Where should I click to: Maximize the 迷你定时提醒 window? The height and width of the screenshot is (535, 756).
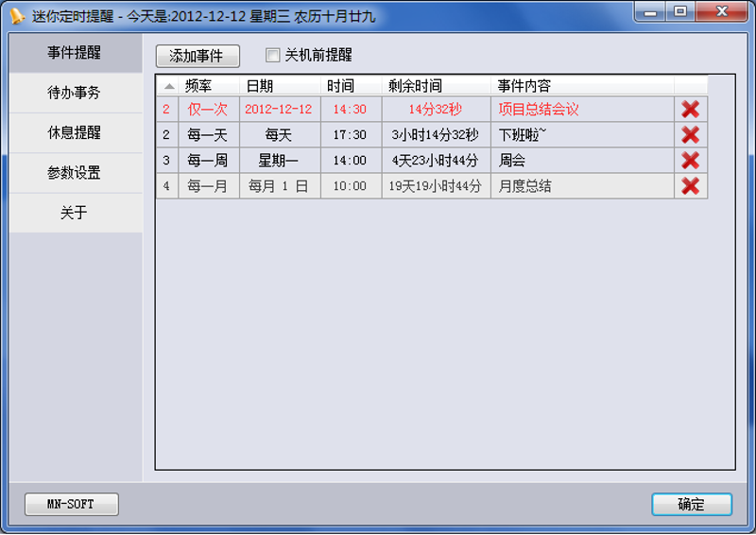coord(680,11)
